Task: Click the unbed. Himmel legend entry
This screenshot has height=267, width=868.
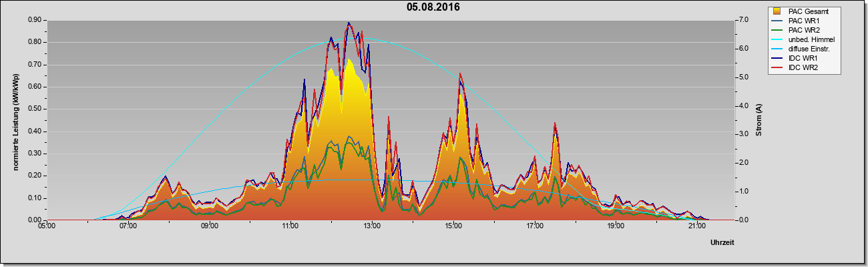Action: pos(803,40)
